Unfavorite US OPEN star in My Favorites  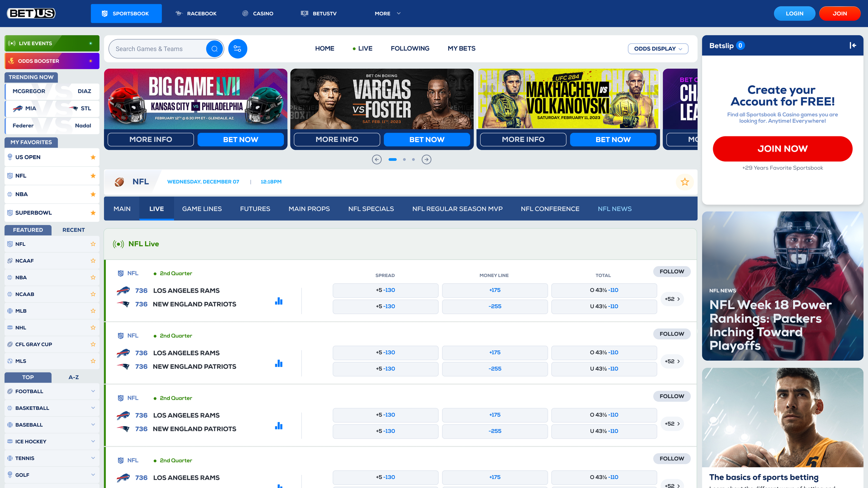coord(93,157)
